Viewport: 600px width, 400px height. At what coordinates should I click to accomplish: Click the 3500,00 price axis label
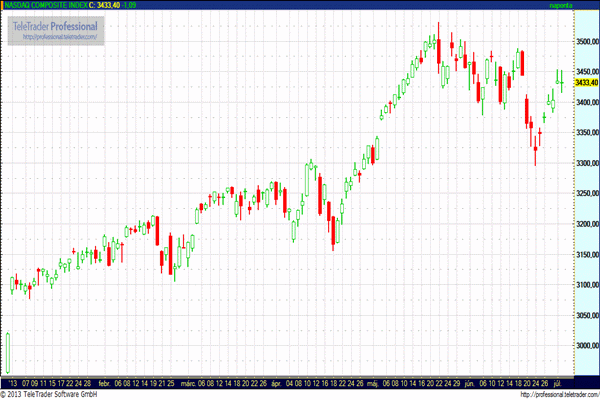coord(584,42)
